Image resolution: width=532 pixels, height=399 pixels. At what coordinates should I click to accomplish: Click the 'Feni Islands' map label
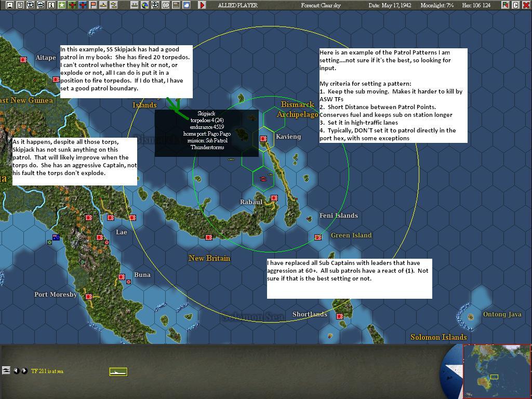pyautogui.click(x=339, y=216)
